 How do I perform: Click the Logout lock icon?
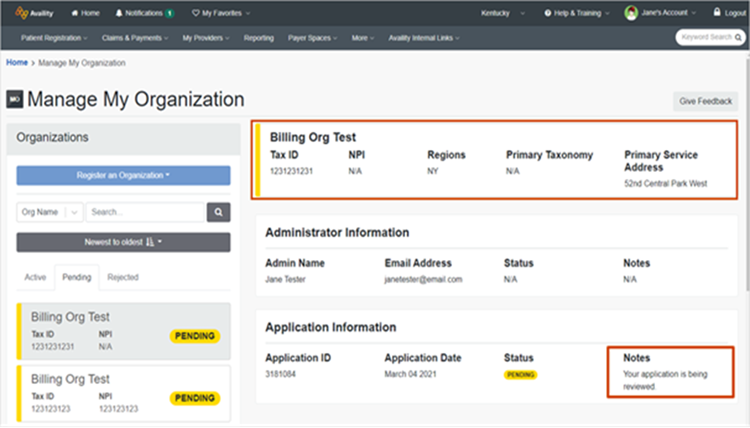(x=717, y=12)
